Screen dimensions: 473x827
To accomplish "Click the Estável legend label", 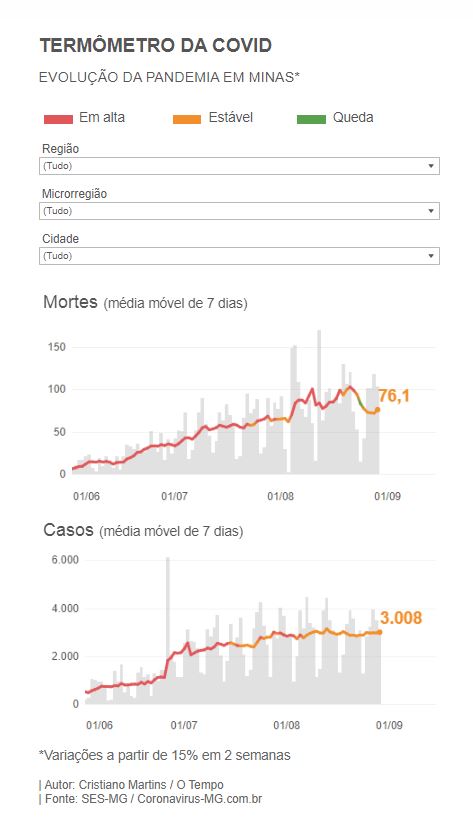I will tap(230, 117).
